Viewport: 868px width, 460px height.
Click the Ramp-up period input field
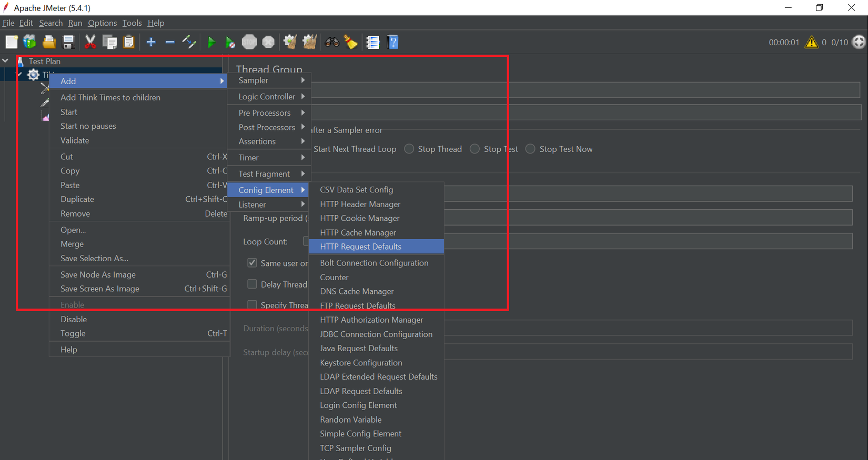click(648, 218)
